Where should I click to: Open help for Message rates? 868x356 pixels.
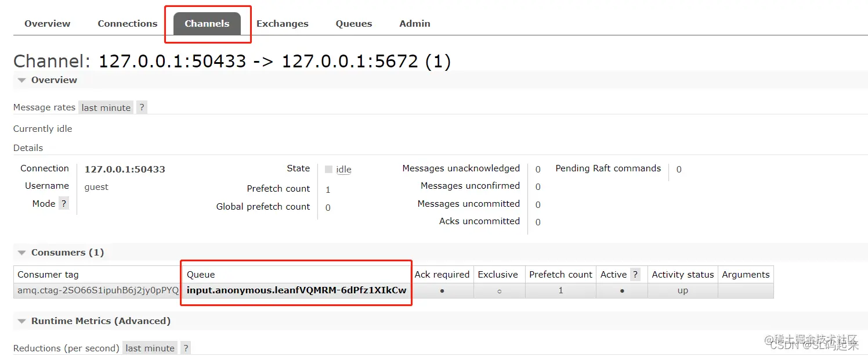(142, 107)
